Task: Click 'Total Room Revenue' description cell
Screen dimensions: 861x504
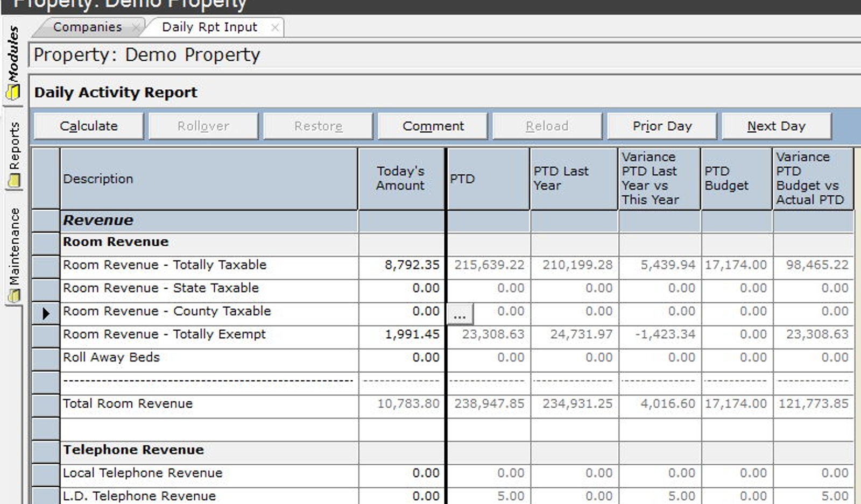Action: (209, 406)
